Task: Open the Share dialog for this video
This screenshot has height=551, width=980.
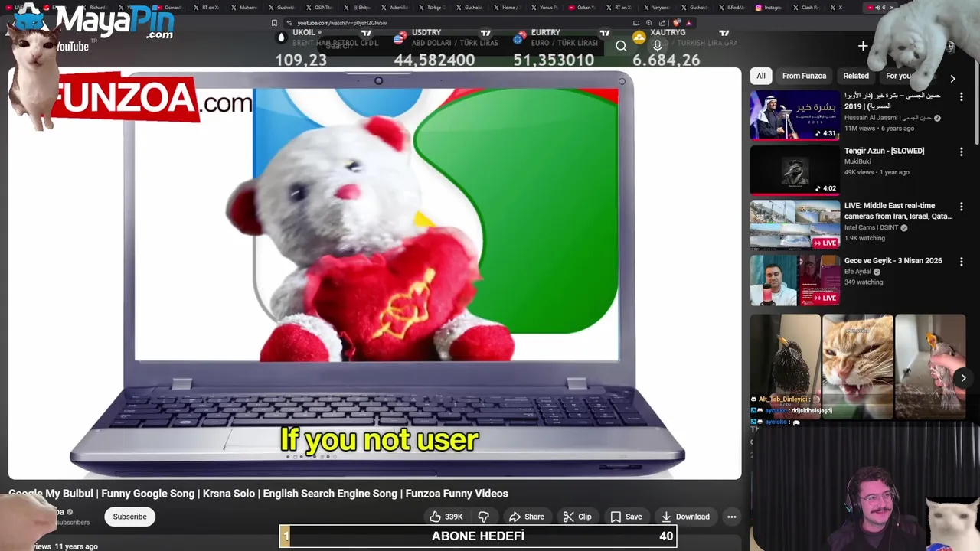Action: (527, 517)
